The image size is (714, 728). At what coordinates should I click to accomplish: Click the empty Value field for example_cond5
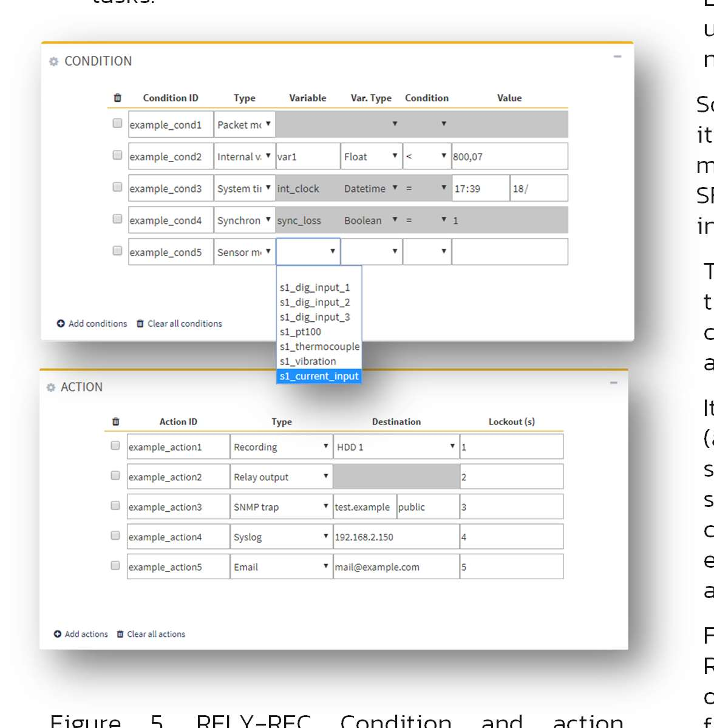tap(510, 252)
